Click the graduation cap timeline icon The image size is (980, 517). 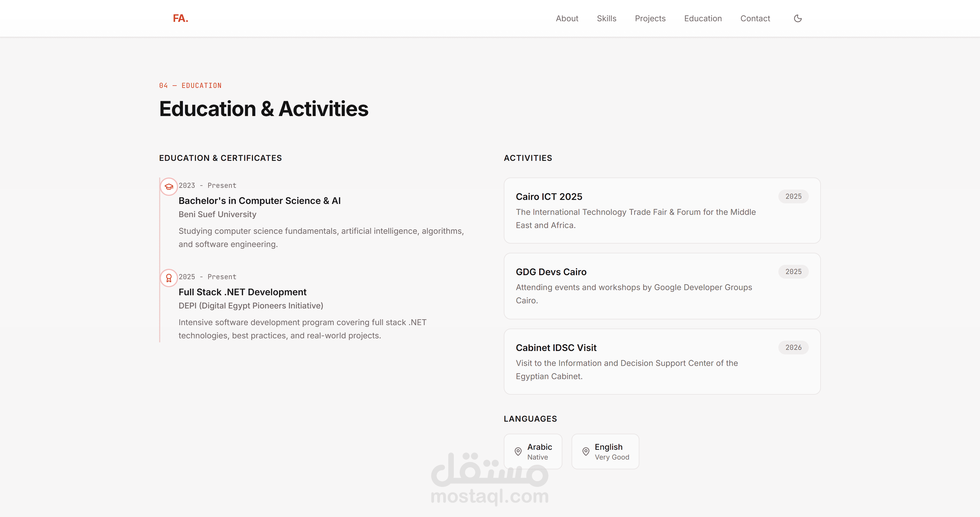[x=169, y=187]
